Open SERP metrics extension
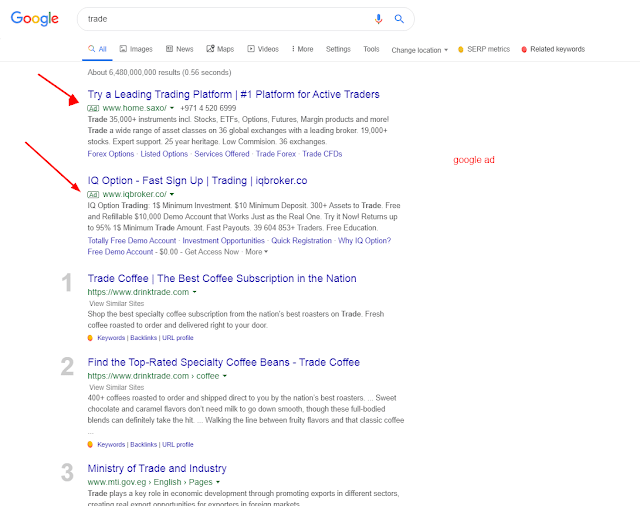The image size is (640, 506). pos(484,49)
